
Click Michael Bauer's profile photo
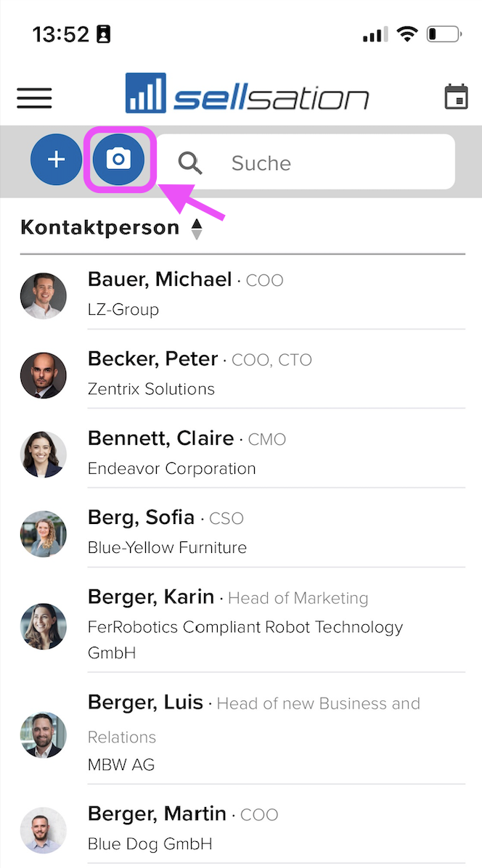[x=43, y=295]
